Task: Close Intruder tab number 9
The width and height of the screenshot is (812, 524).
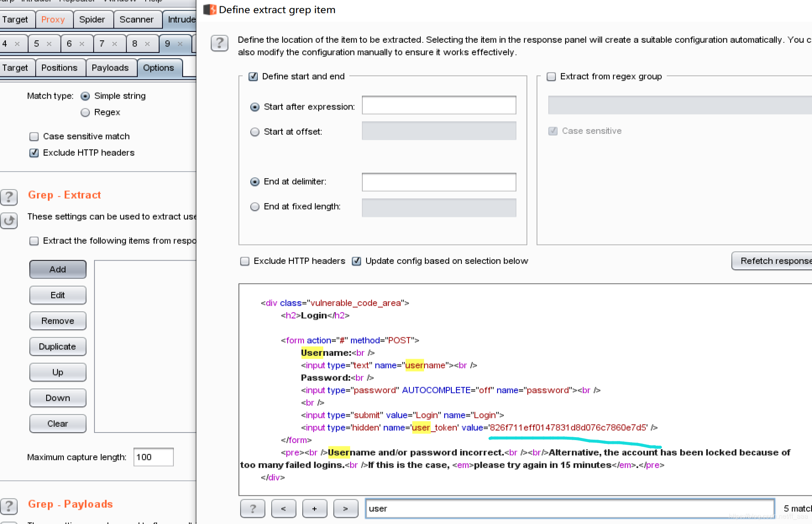Action: pos(180,44)
